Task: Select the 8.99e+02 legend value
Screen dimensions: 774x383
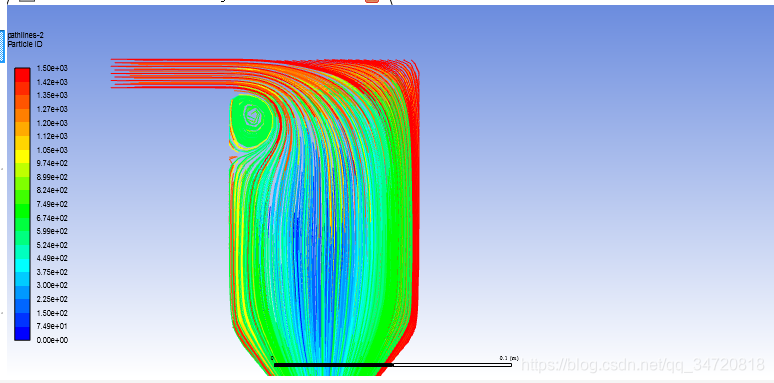Action: point(52,177)
